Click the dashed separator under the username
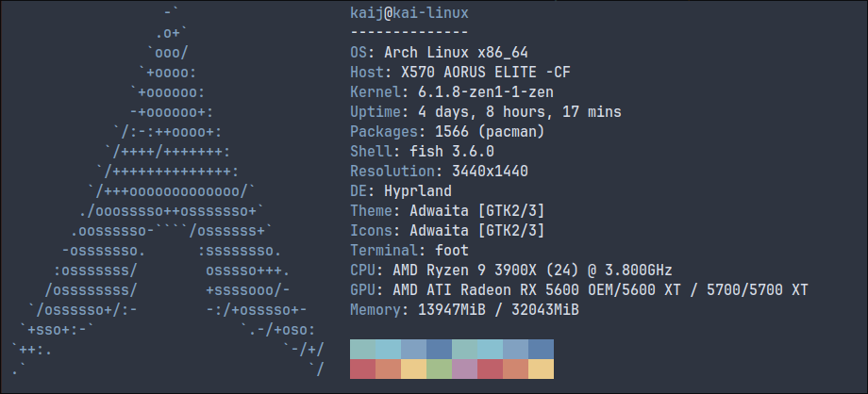 [409, 33]
